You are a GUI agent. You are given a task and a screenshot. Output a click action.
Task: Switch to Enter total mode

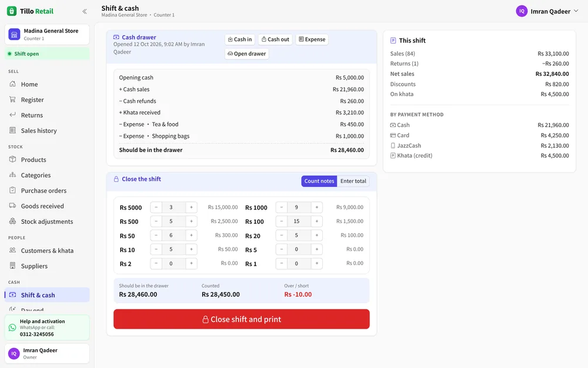tap(353, 181)
